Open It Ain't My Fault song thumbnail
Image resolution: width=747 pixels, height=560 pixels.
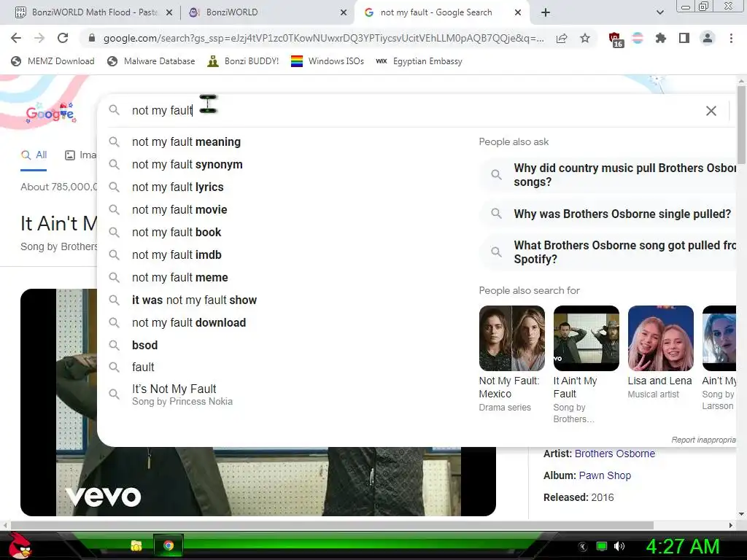coord(586,338)
